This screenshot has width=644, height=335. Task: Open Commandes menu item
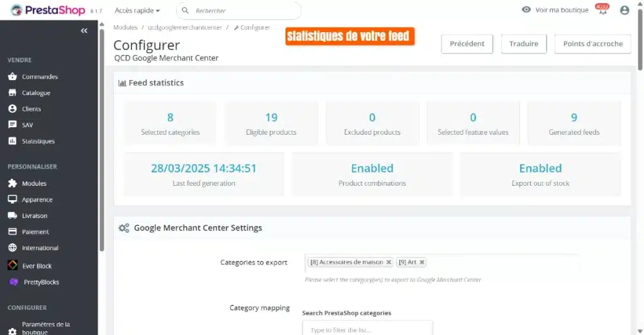[40, 76]
